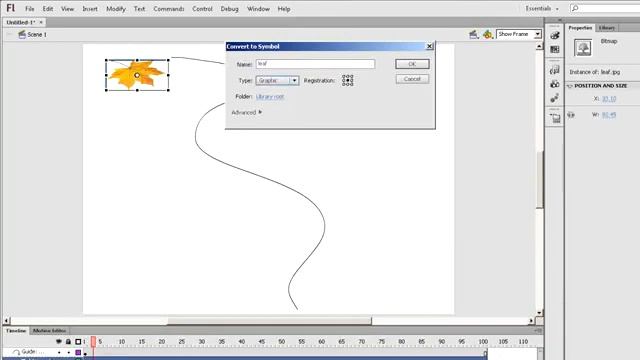Click the Guide layer's first keyframe
Viewport: 640px width, 360px height.
click(85, 353)
